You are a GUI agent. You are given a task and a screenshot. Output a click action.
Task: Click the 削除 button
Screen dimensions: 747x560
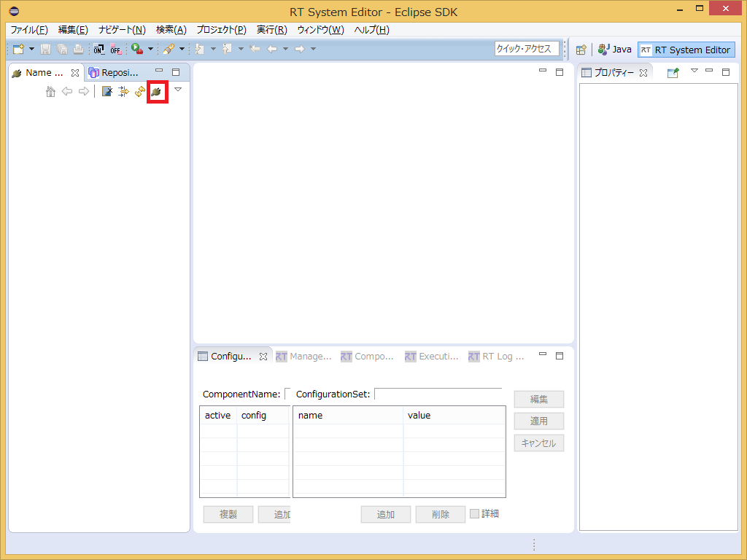(441, 514)
